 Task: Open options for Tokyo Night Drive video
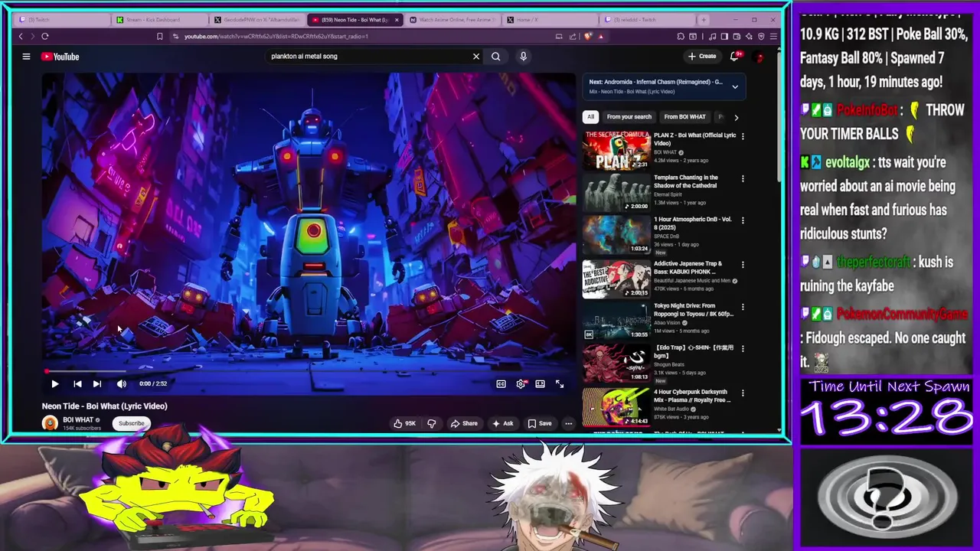pyautogui.click(x=743, y=306)
